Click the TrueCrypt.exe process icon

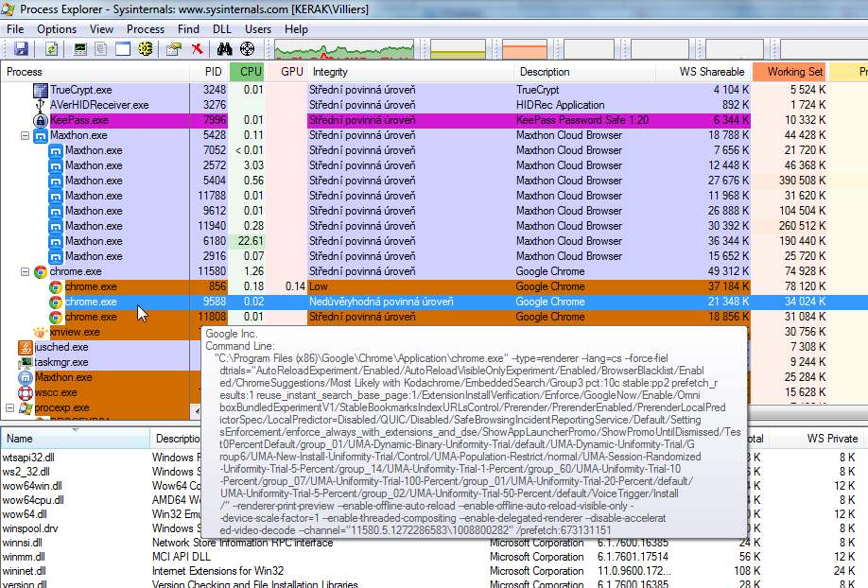click(41, 90)
